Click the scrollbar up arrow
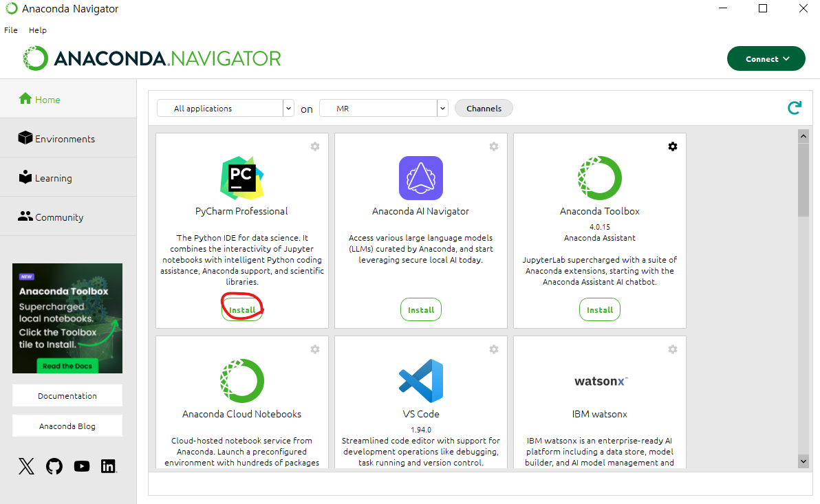820x504 pixels. (803, 136)
